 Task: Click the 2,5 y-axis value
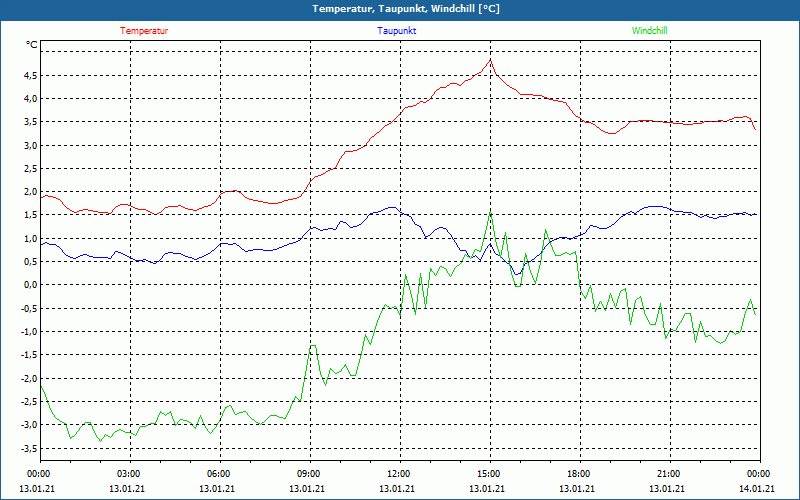click(31, 168)
